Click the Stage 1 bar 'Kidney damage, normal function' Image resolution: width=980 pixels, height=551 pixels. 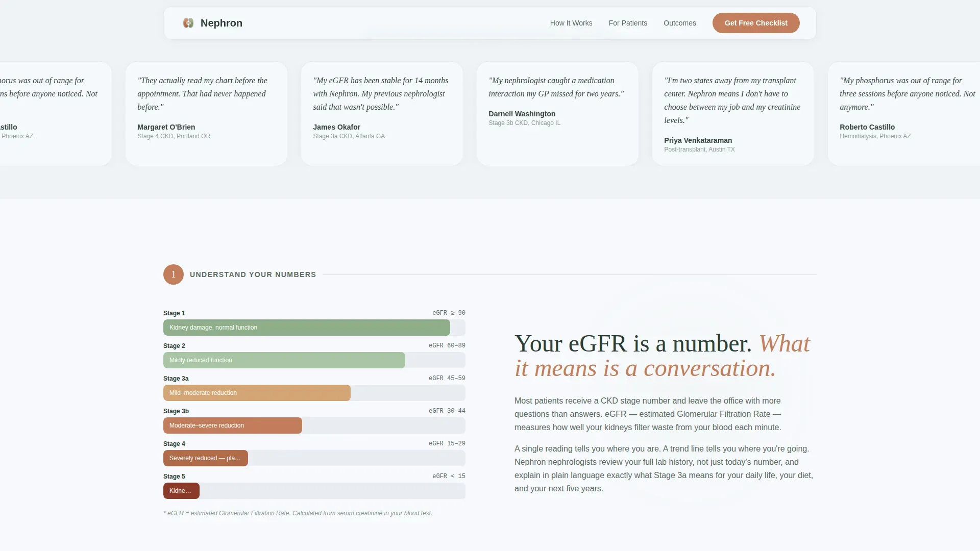click(307, 328)
